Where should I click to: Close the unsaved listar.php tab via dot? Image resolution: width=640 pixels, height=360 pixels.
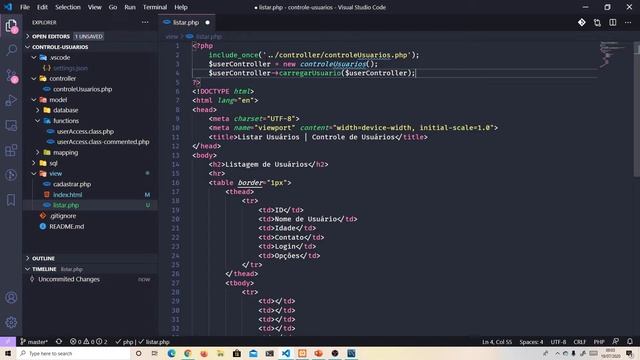[207, 22]
